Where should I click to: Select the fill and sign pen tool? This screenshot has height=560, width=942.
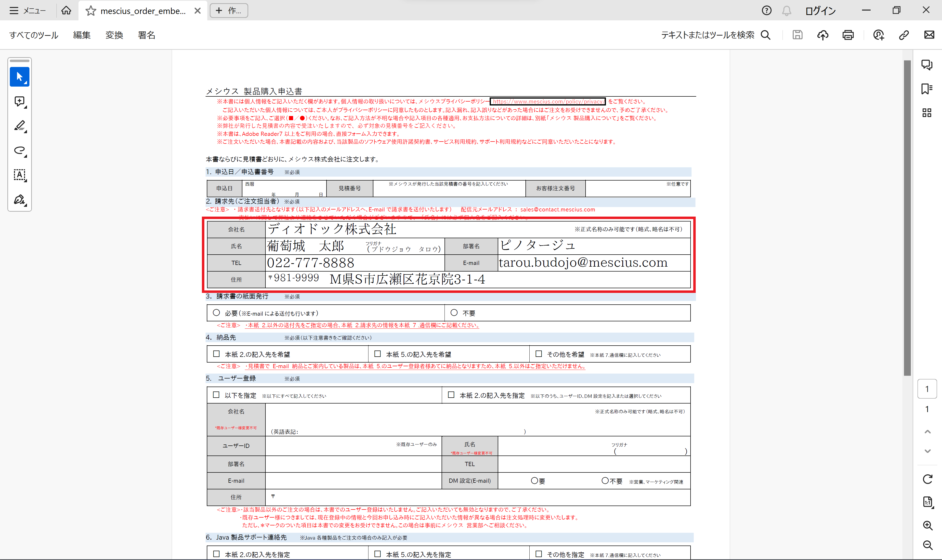(x=20, y=200)
